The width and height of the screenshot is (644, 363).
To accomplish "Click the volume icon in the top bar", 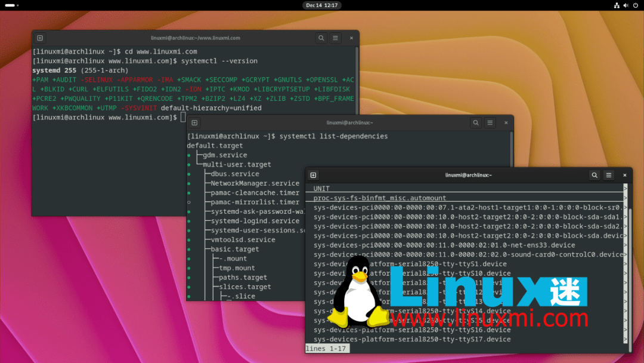I will coord(626,5).
